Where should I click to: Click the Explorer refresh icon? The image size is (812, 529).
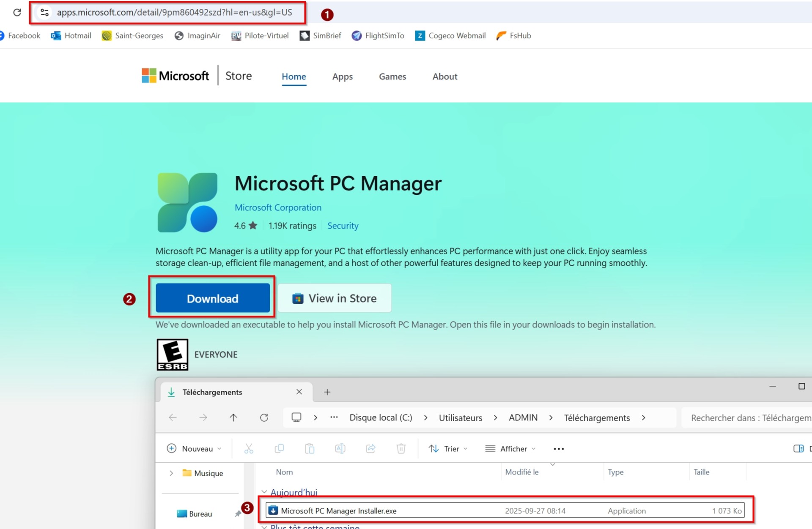[264, 417]
